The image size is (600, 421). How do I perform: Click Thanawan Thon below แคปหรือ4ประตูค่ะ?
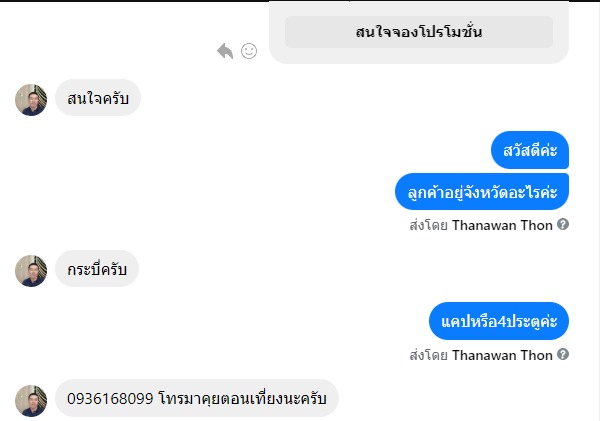(x=502, y=355)
